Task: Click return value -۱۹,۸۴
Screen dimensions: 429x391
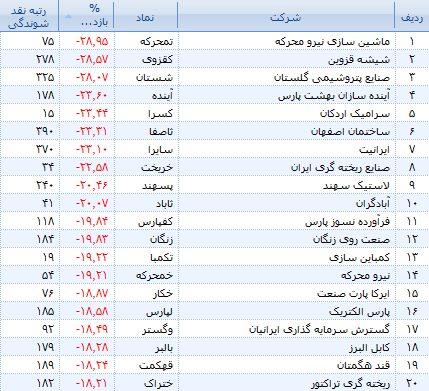Action: (x=92, y=221)
